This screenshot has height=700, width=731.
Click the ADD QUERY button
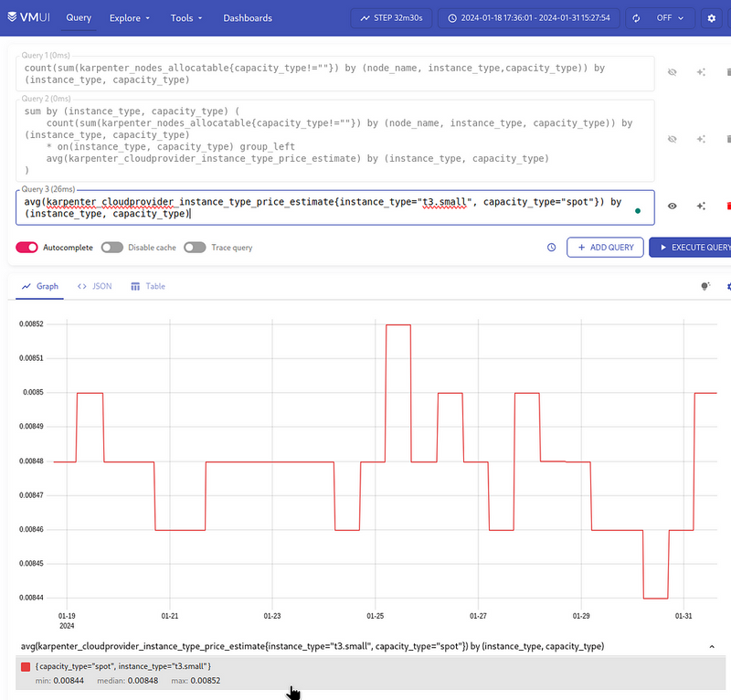coord(605,248)
